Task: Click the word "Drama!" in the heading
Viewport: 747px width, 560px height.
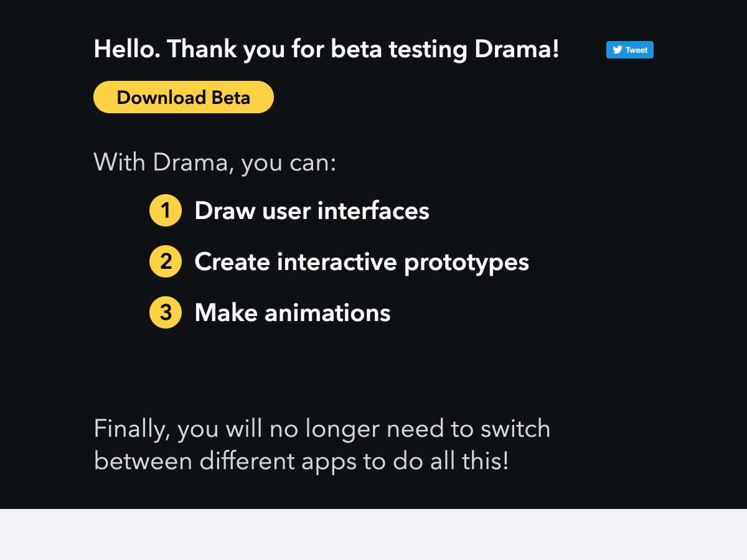Action: coord(517,49)
